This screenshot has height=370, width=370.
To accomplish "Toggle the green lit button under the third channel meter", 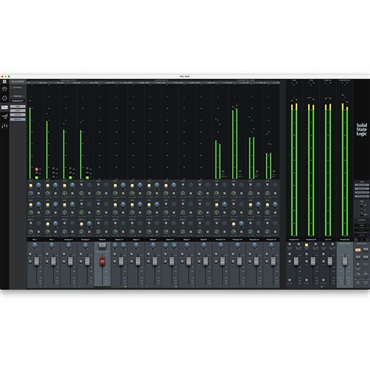I will 70,178.
